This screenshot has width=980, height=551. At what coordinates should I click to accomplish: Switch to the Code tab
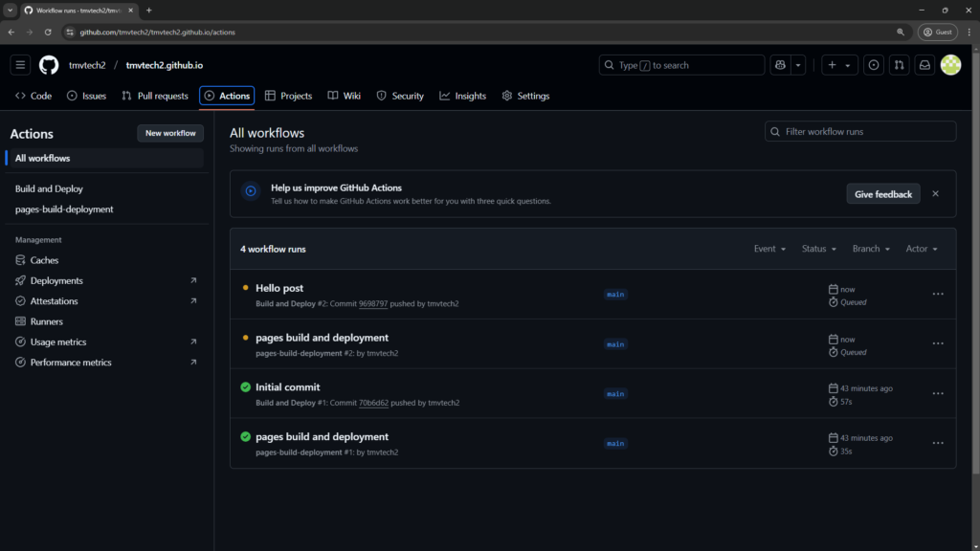pos(33,96)
